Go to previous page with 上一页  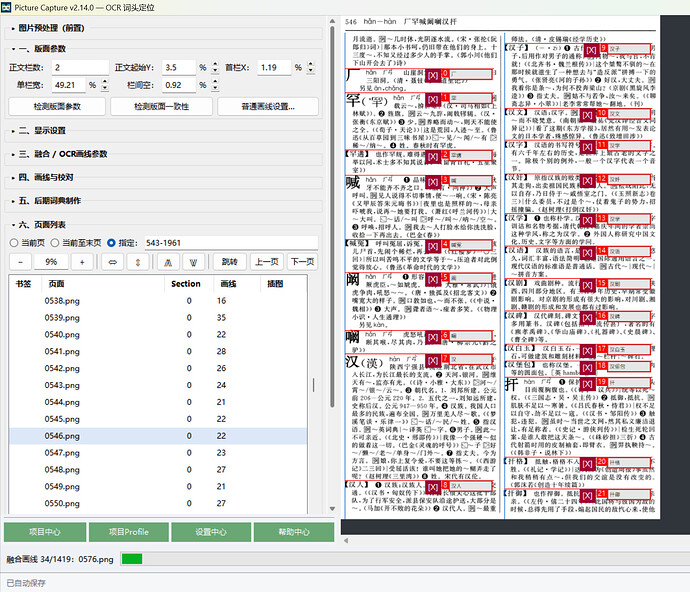[x=267, y=262]
